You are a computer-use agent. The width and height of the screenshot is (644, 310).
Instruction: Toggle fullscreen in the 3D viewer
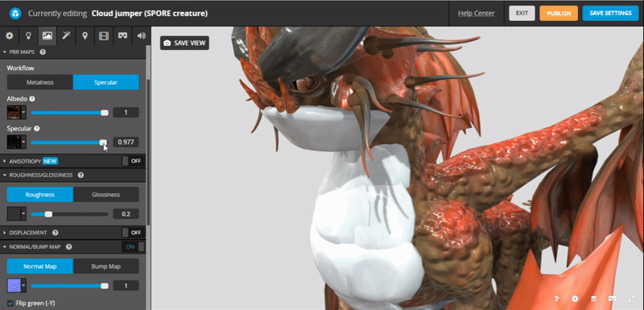pyautogui.click(x=631, y=299)
